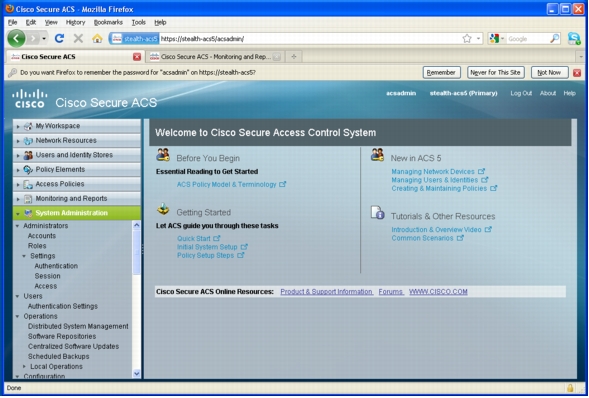
Task: Expand the Local Operations tree node
Action: pyautogui.click(x=24, y=366)
